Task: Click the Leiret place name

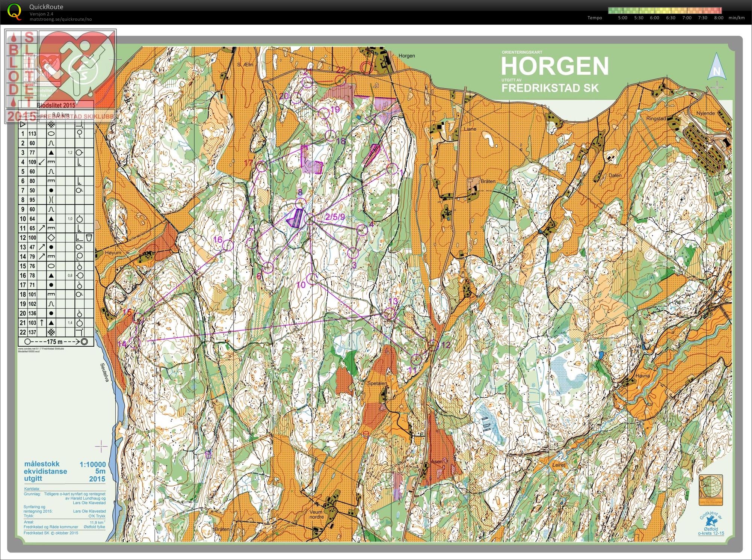Action: coord(559,465)
